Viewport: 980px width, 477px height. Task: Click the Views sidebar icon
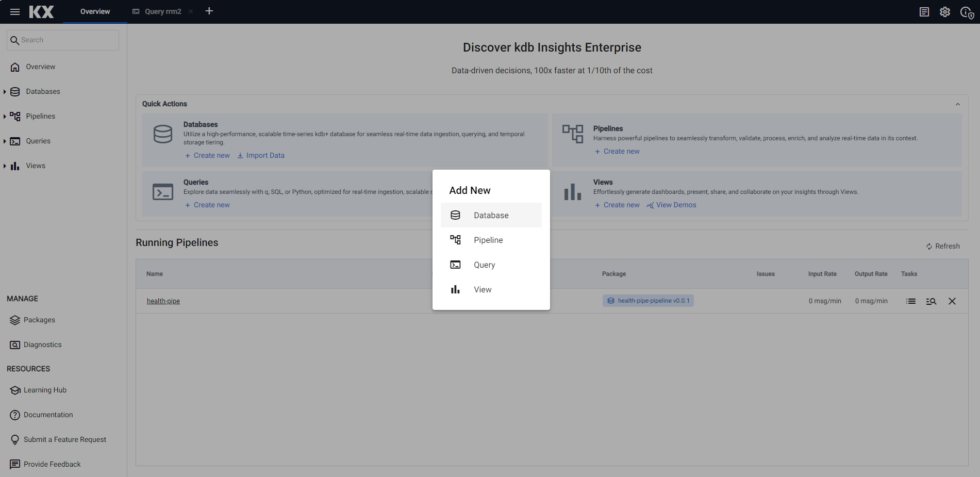[x=15, y=166]
